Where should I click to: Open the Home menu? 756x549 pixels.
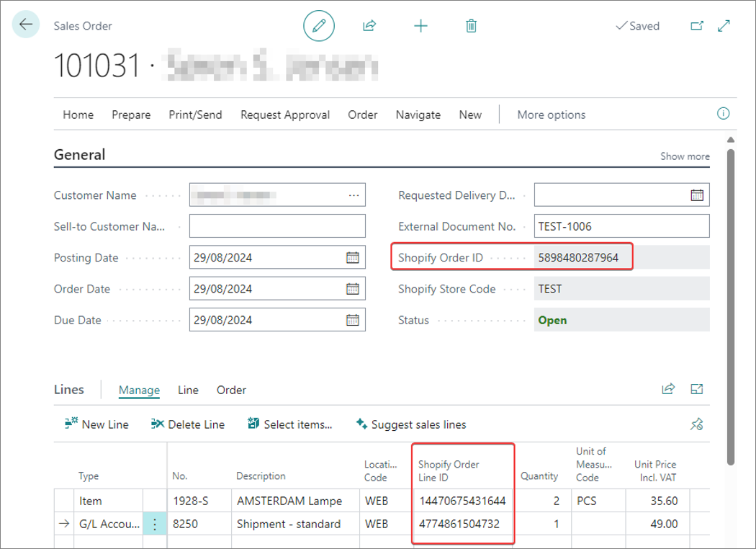pos(78,115)
